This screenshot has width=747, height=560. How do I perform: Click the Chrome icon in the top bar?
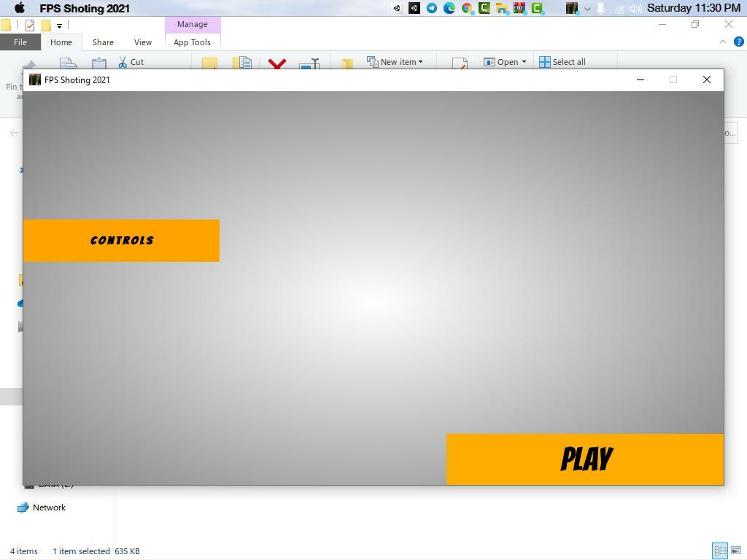coord(467,8)
